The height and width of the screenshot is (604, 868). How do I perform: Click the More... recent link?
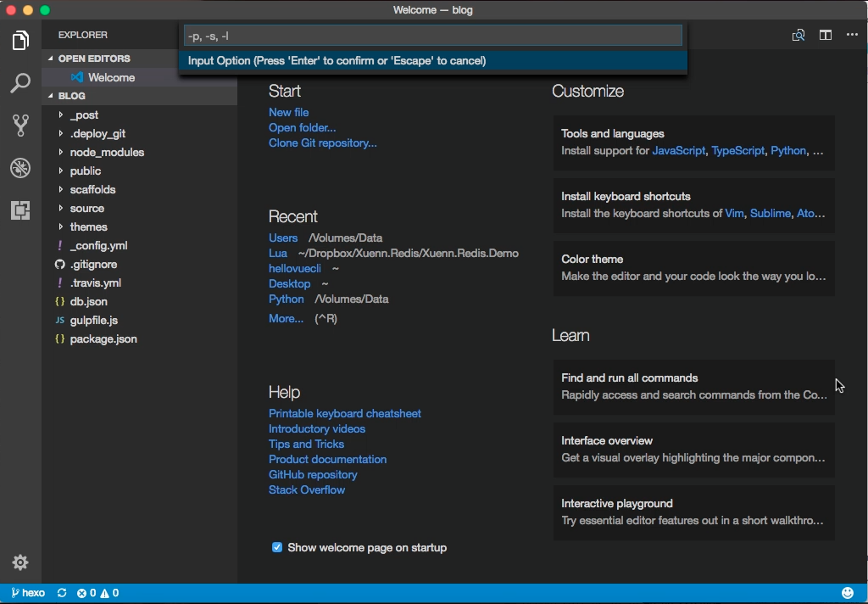[x=286, y=319]
